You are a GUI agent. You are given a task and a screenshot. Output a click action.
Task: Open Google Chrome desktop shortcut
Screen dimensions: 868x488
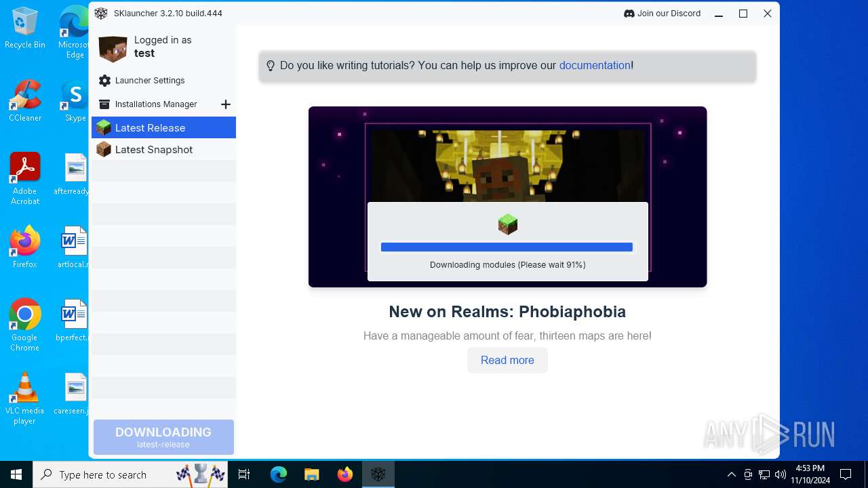tap(25, 325)
